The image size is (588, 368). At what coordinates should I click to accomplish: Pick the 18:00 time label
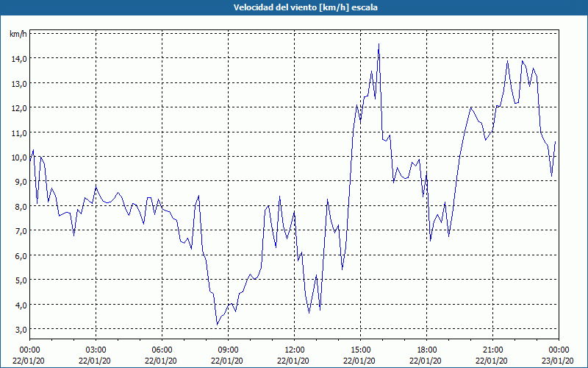coord(427,350)
